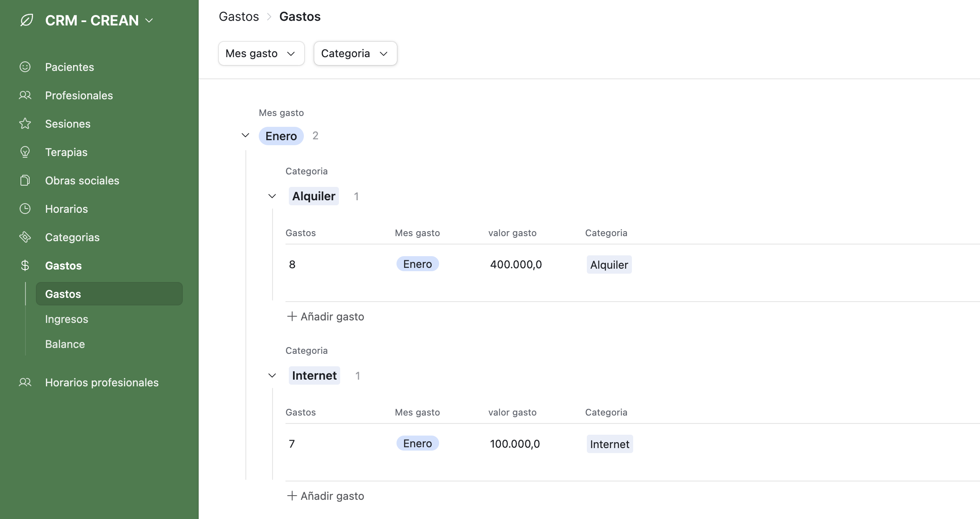Click the Categorias tag icon
The height and width of the screenshot is (519, 980).
[25, 237]
